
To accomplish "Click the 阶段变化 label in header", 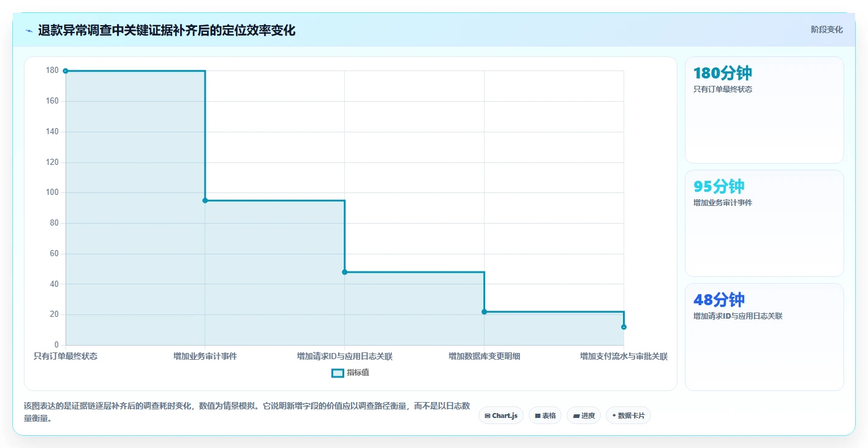I will click(827, 29).
